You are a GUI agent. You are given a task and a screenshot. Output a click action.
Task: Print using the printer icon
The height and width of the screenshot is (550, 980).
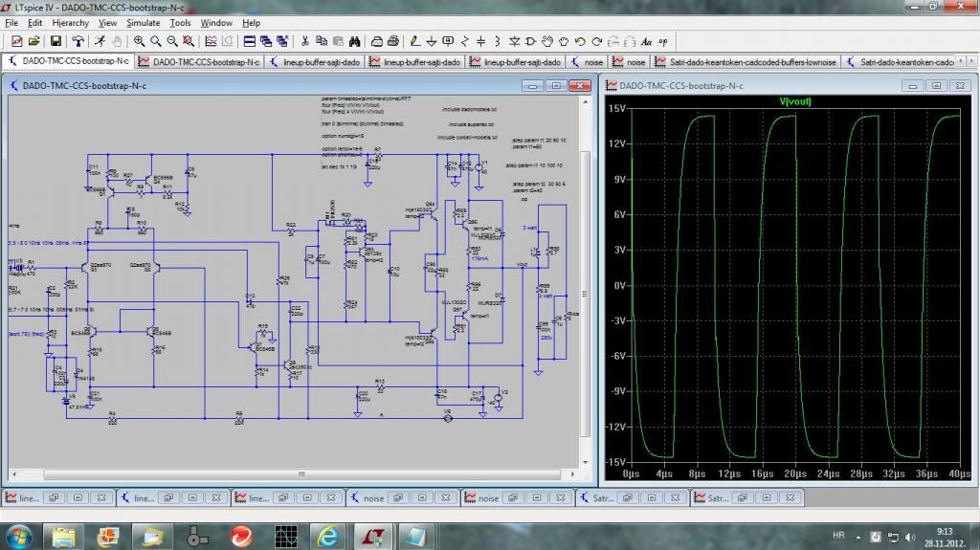pyautogui.click(x=393, y=41)
